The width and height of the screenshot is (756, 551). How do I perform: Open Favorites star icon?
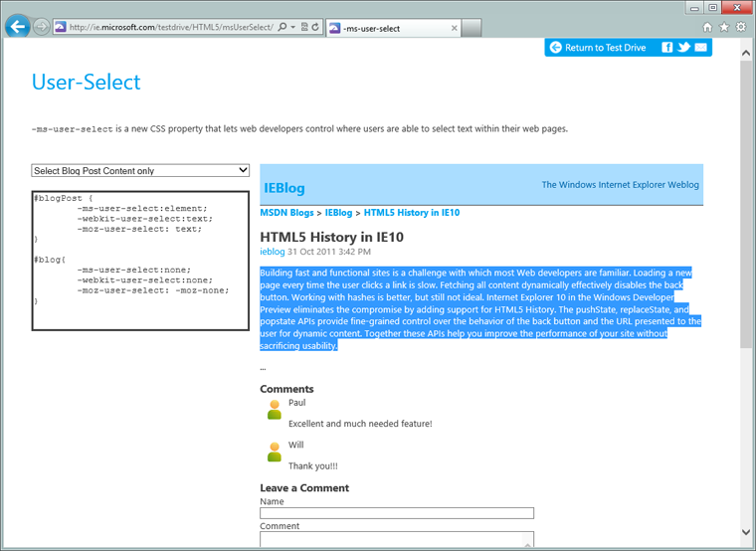coord(724,27)
